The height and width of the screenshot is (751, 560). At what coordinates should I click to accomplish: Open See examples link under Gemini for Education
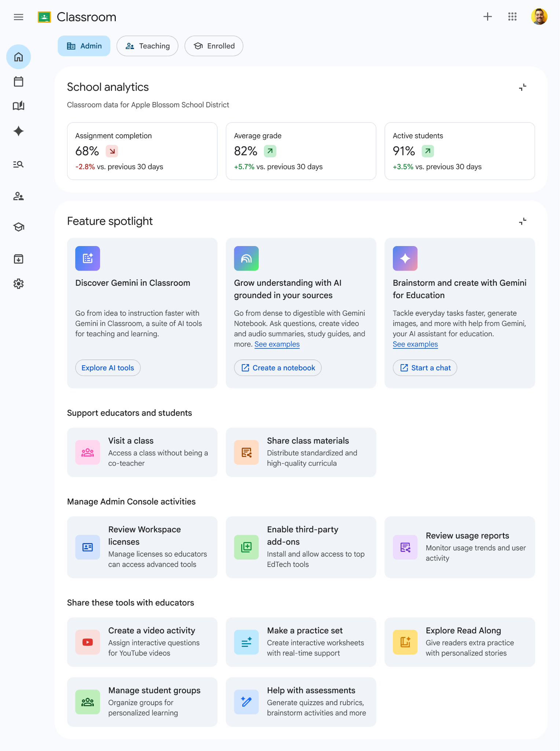415,344
